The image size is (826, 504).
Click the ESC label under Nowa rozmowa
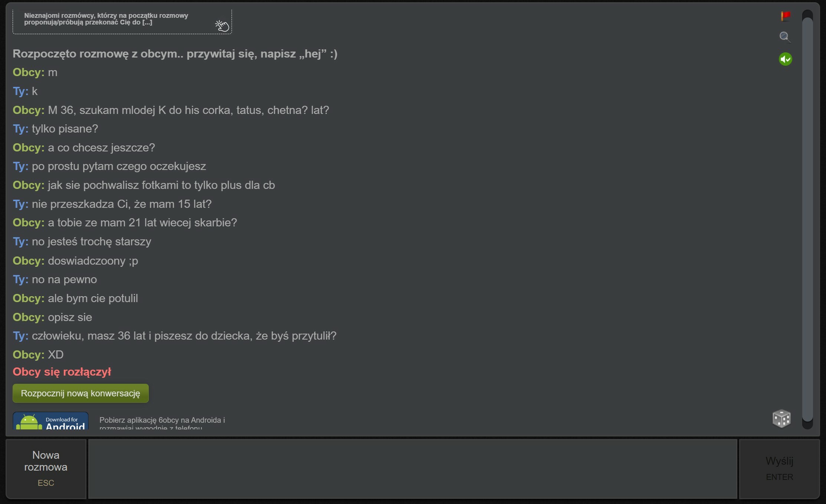click(x=46, y=483)
